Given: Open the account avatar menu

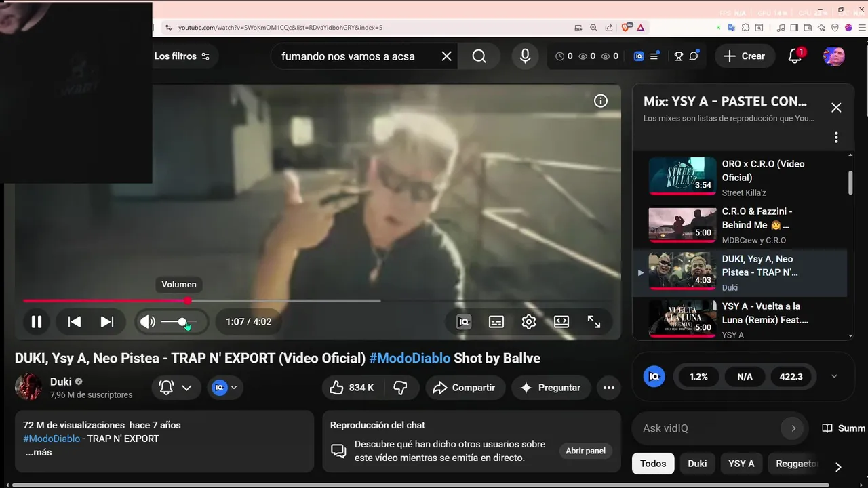Looking at the screenshot, I should 833,56.
